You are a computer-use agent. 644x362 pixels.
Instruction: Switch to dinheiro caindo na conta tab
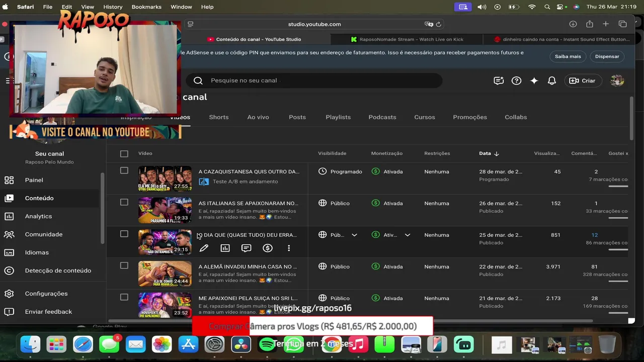pyautogui.click(x=562, y=39)
